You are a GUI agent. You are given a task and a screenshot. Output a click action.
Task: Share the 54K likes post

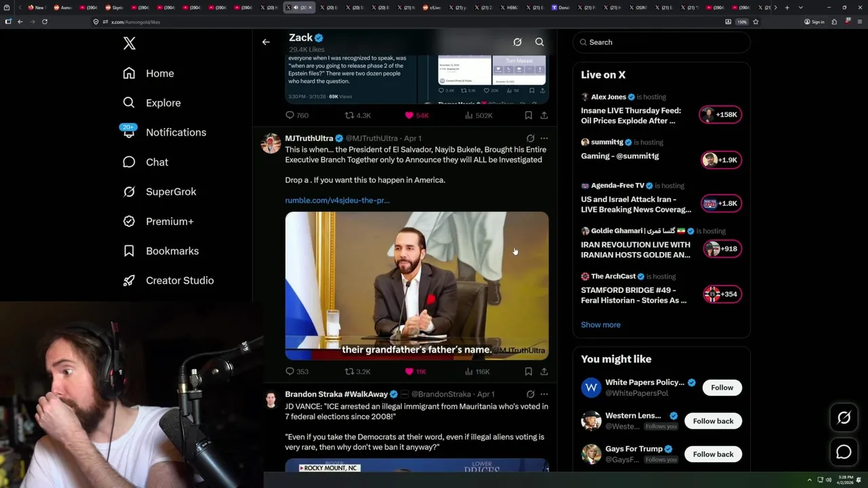pos(544,115)
